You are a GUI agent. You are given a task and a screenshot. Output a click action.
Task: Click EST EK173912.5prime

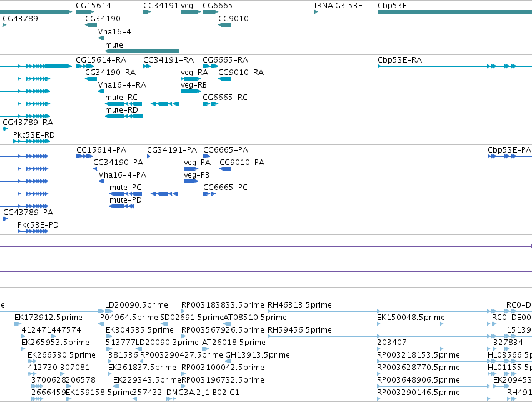pyautogui.click(x=48, y=318)
